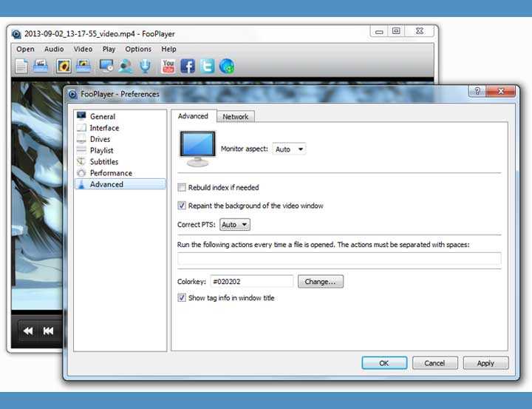Open the Video menu

pos(83,49)
